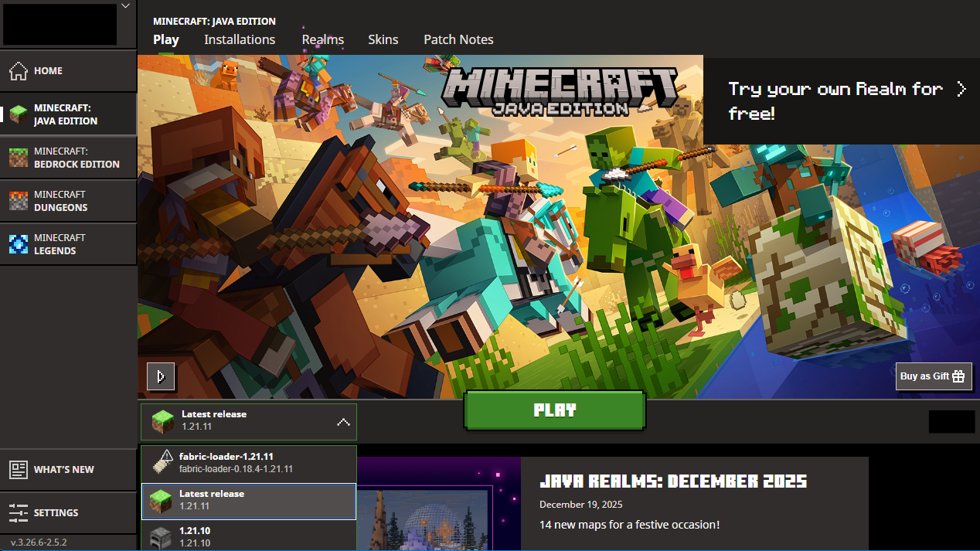Click 14 new maps for a festive occasion text
Screen dimensions: 980x551
(x=630, y=525)
